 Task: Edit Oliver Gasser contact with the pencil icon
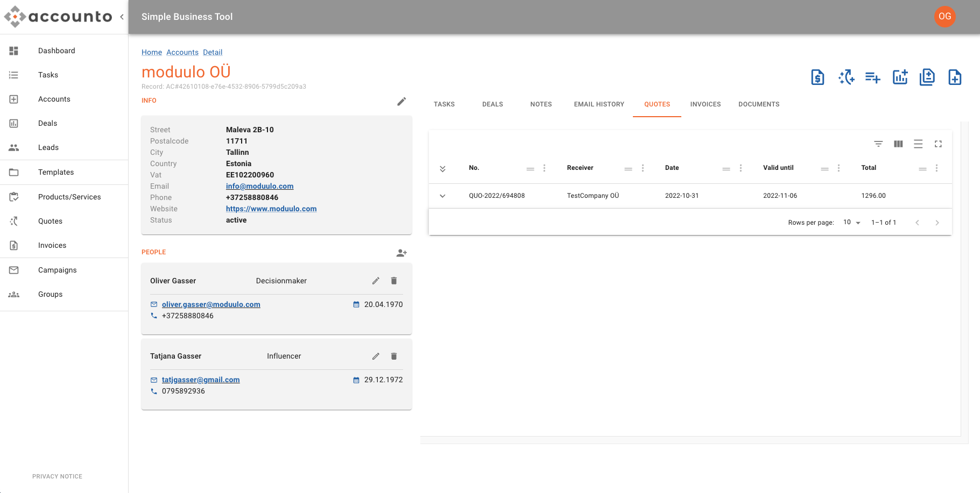click(376, 281)
